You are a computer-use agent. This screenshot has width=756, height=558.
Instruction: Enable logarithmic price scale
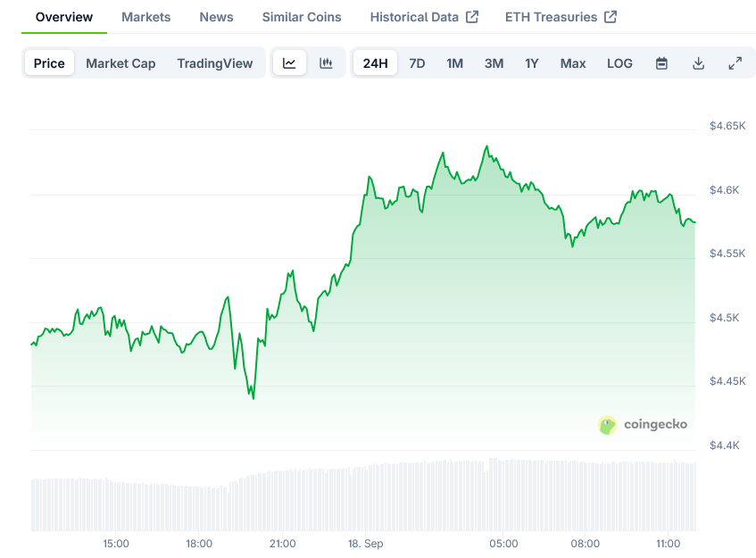(619, 62)
